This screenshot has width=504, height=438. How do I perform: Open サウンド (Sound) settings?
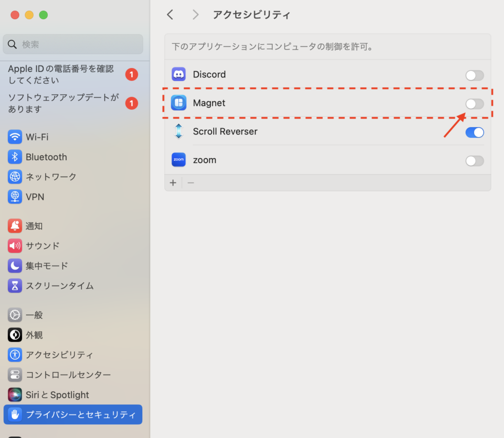coord(42,245)
